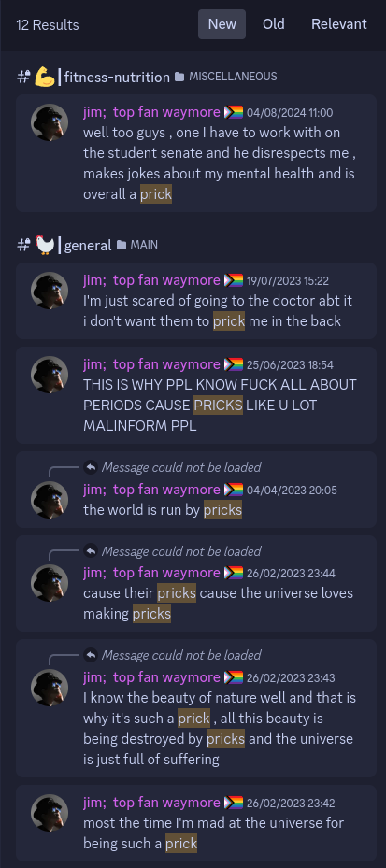Click the 25/06/2023 18:54 timestamp
Viewport: 386px width, 868px height.
pyautogui.click(x=290, y=365)
